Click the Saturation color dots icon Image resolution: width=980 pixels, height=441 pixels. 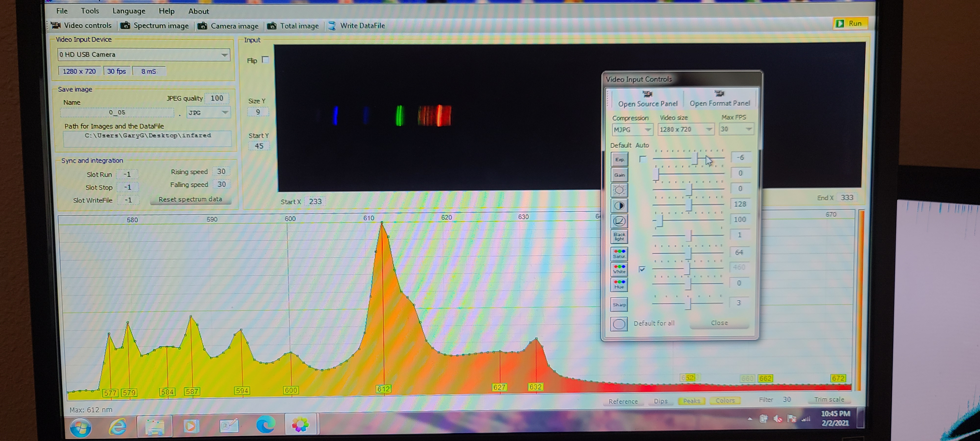click(x=619, y=253)
